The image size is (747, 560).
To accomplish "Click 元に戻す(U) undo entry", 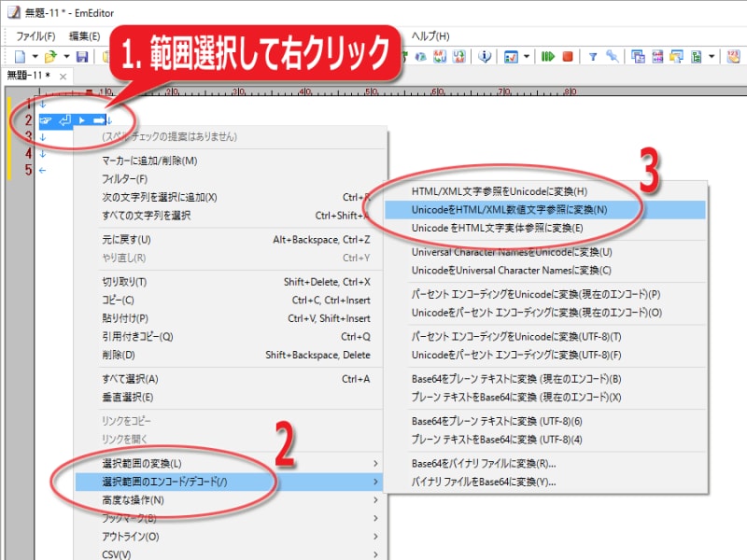I will pyautogui.click(x=230, y=240).
